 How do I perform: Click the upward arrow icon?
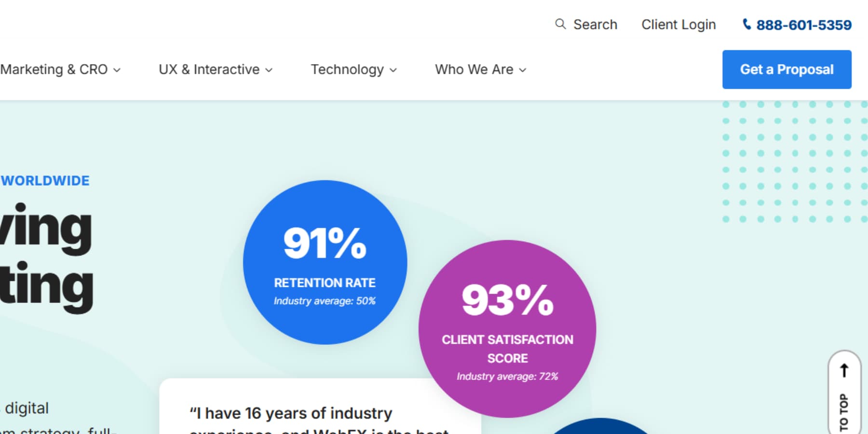click(x=844, y=370)
